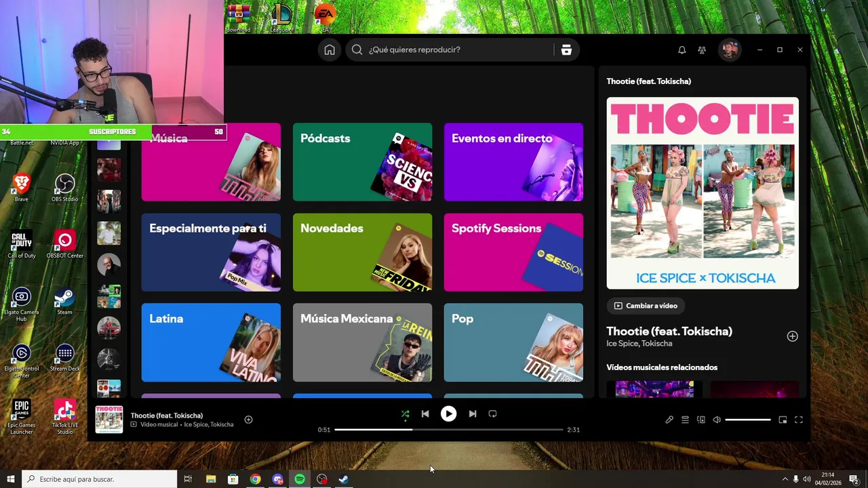The height and width of the screenshot is (488, 868).
Task: Click the large 'Thootie (feat. Tokischa)' title in the right panel
Action: tap(669, 331)
